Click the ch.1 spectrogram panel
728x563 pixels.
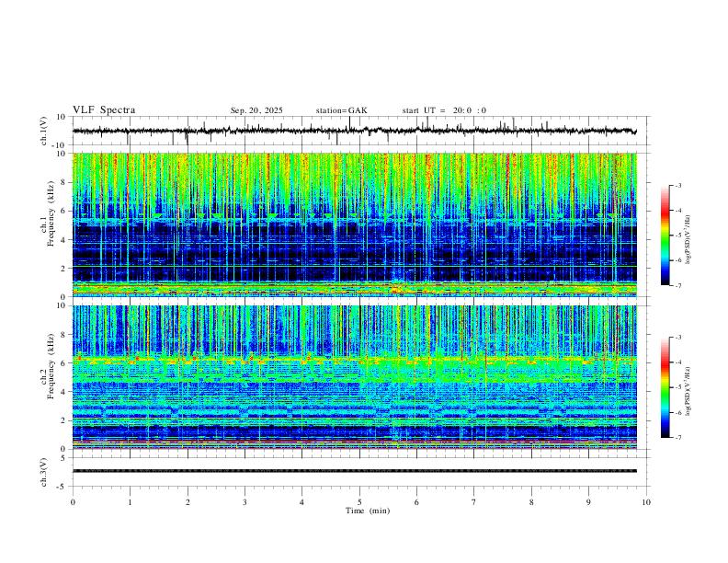[355, 224]
